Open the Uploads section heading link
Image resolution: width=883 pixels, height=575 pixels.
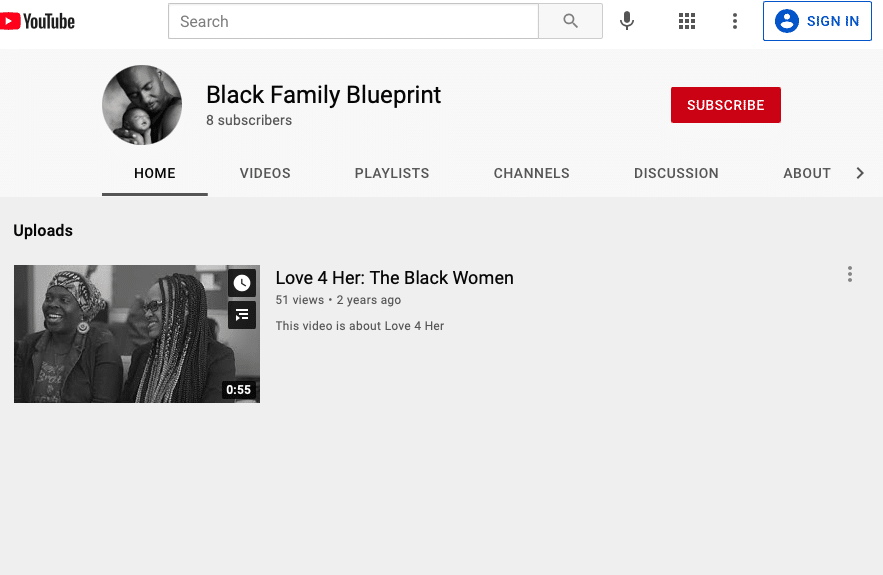pyautogui.click(x=43, y=231)
